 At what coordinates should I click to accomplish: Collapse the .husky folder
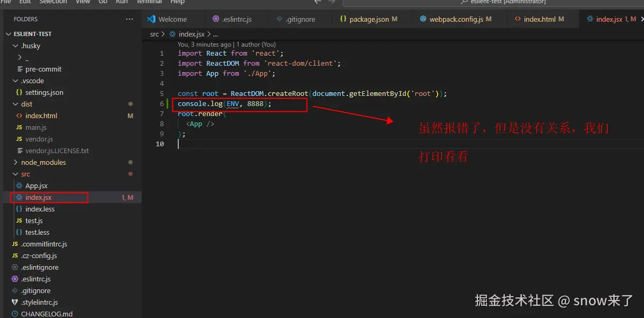coord(15,46)
